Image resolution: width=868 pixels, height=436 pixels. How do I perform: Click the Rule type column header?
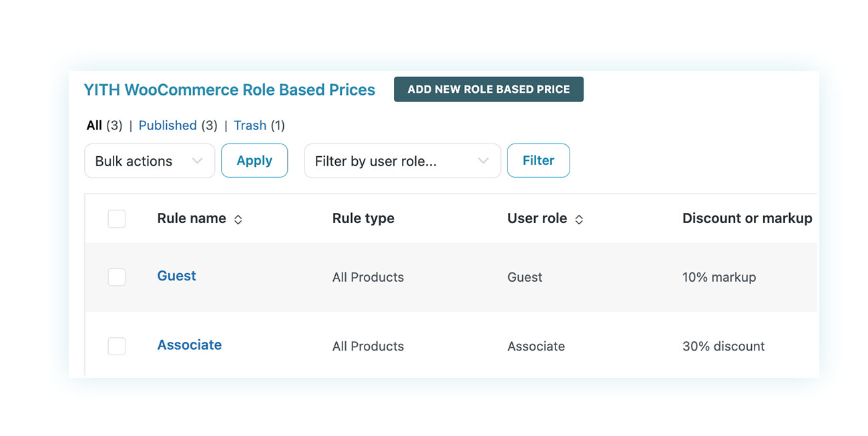coord(363,218)
